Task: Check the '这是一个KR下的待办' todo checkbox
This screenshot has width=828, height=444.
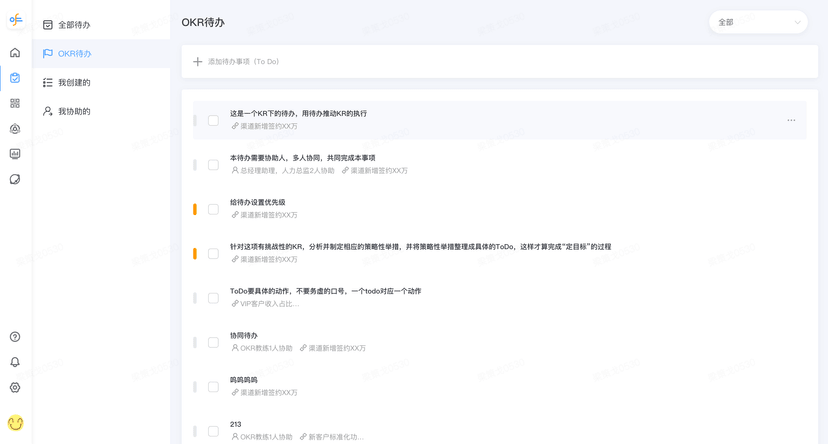Action: pyautogui.click(x=213, y=120)
